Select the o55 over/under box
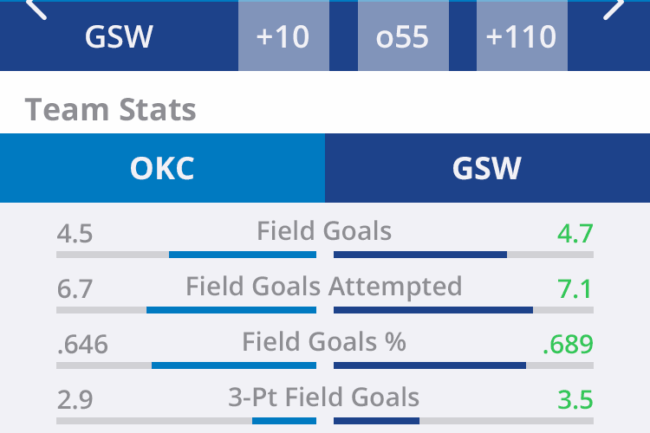650x433 pixels. [x=401, y=37]
